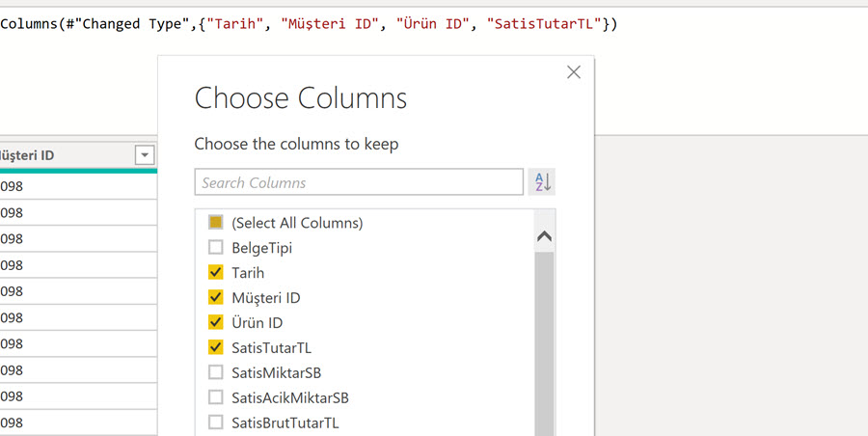Check the SatisBrutTutarTL column checkbox
868x436 pixels.
(x=215, y=422)
